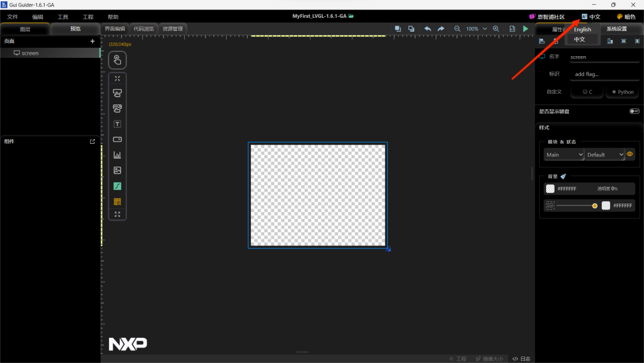Open the text label widgets category (T icon)
This screenshot has width=644, height=363.
tap(117, 124)
